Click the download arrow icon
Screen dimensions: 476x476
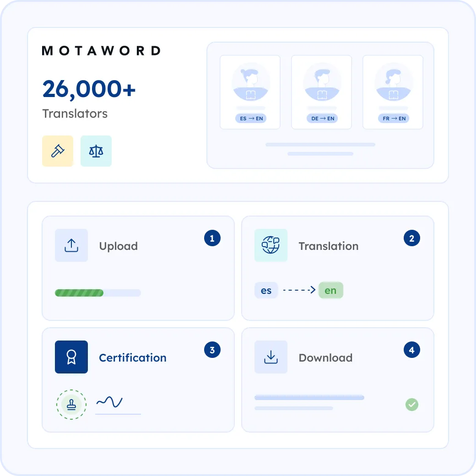271,357
